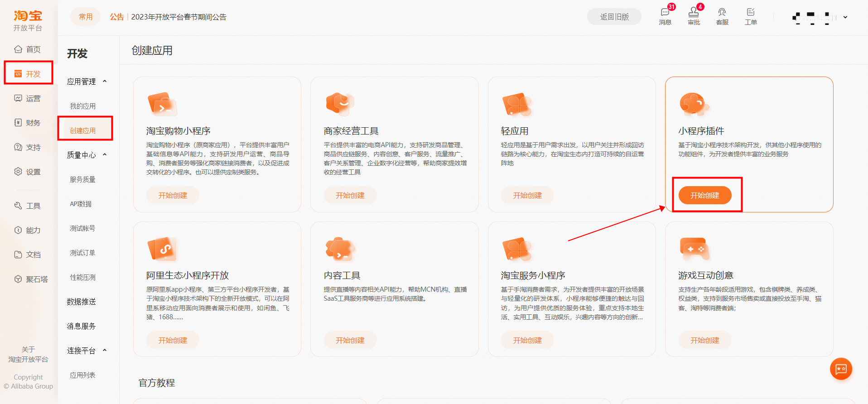Click the 小程序插件 puzzle icon
This screenshot has height=404, width=868.
[694, 104]
